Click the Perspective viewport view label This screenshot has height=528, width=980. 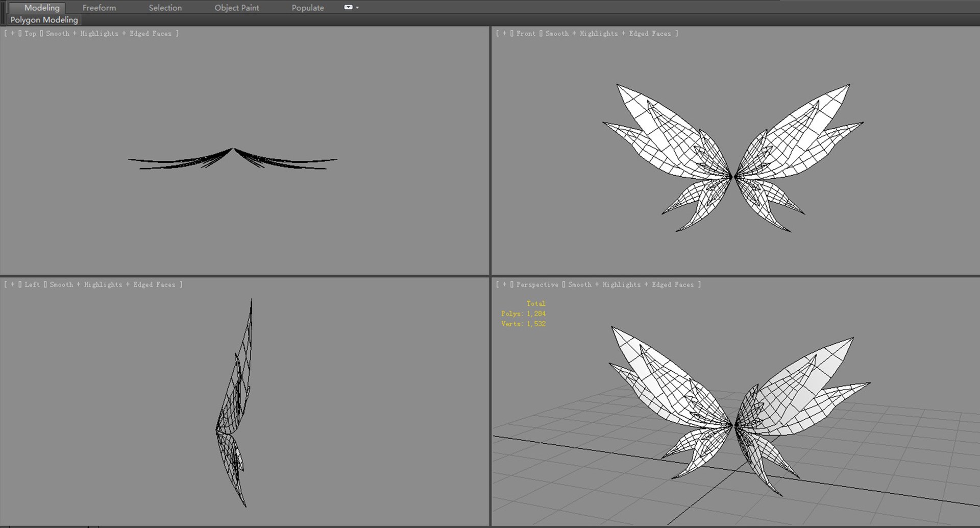coord(537,284)
